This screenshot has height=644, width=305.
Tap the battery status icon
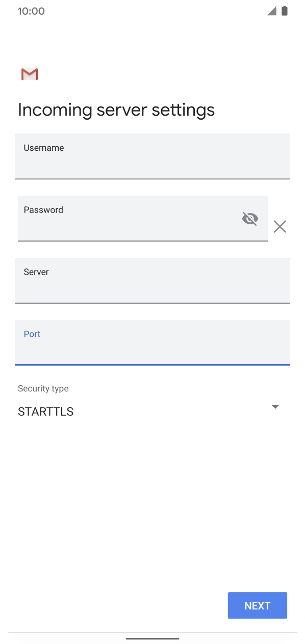(285, 11)
